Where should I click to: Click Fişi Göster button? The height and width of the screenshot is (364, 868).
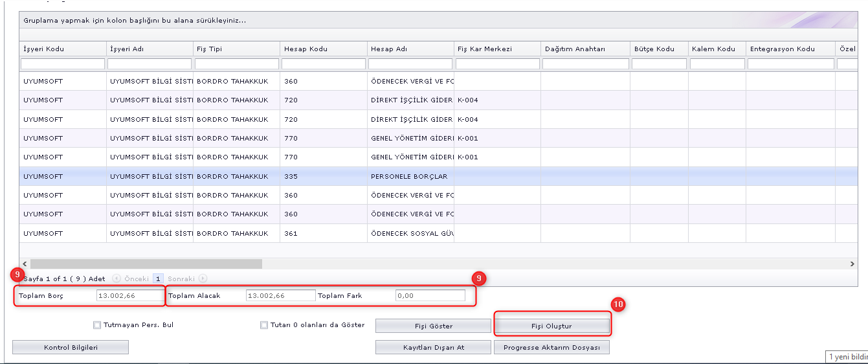(433, 326)
